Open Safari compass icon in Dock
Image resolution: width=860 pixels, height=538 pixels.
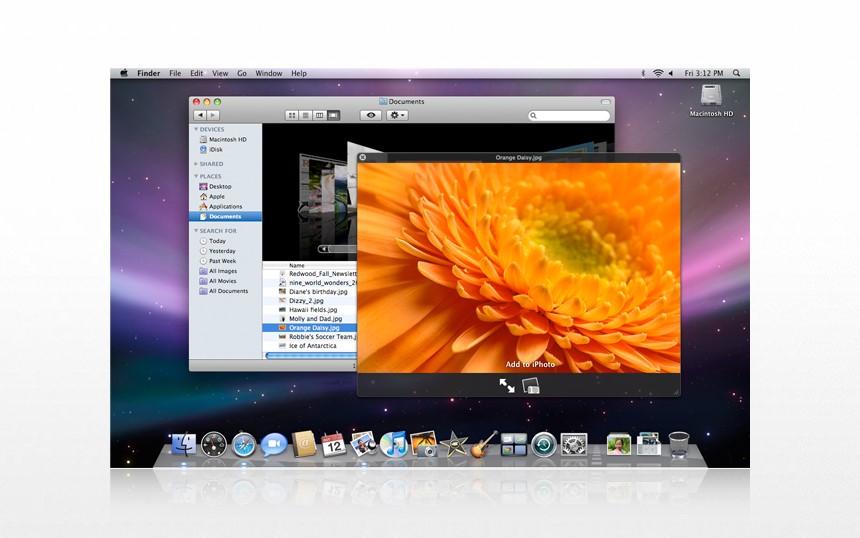[x=244, y=445]
